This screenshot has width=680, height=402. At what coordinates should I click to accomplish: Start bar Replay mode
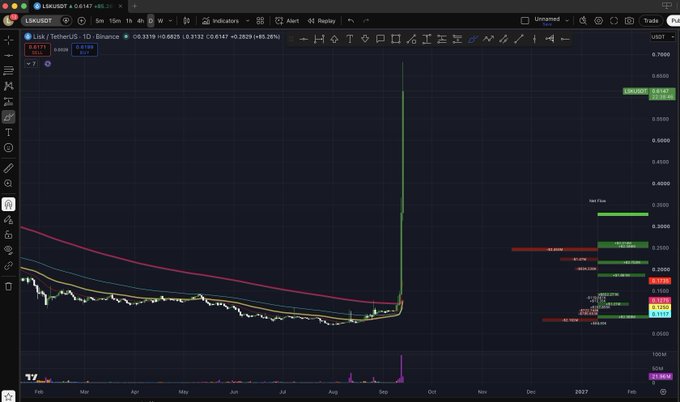coord(321,20)
